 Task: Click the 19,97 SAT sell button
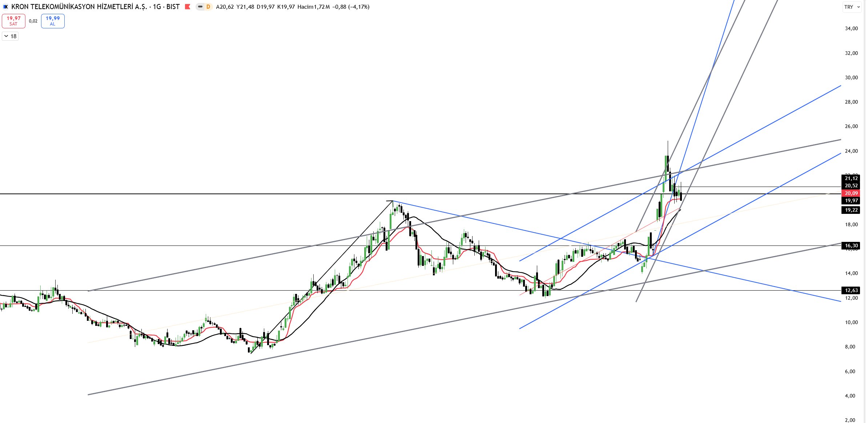coord(13,21)
